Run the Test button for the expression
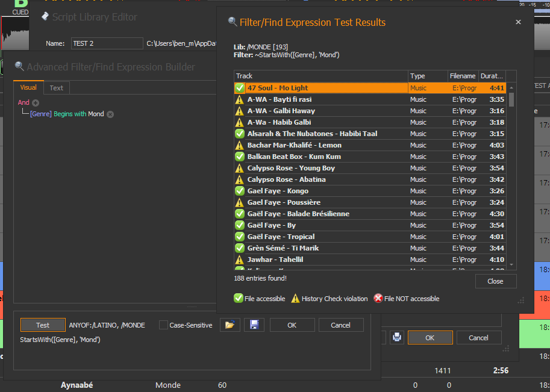 point(43,325)
